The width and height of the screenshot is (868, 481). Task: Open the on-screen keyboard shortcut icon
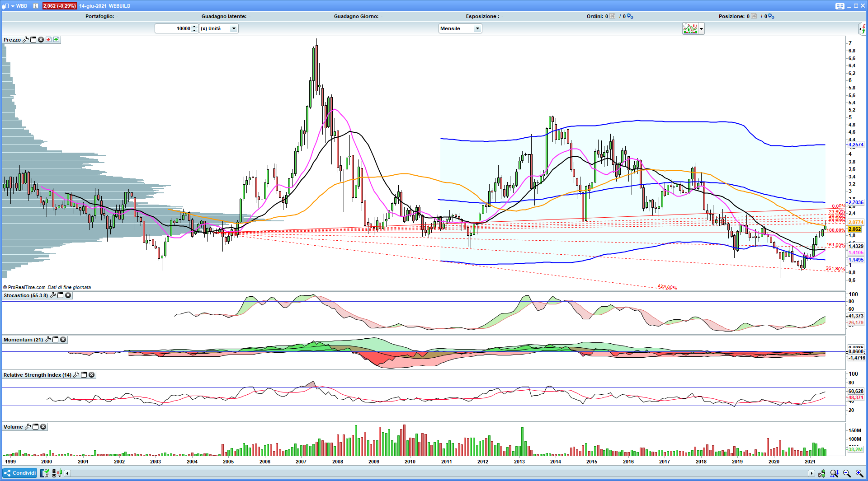point(840,6)
